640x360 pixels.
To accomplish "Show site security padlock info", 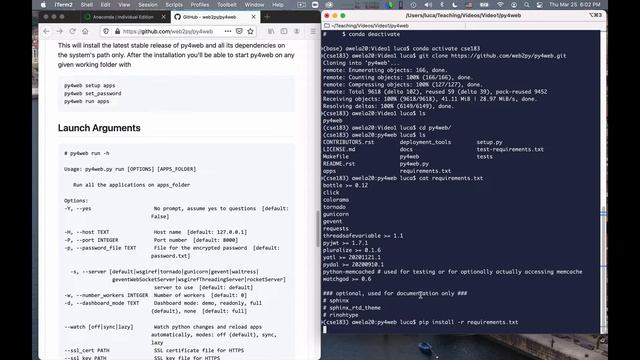I will [118, 31].
